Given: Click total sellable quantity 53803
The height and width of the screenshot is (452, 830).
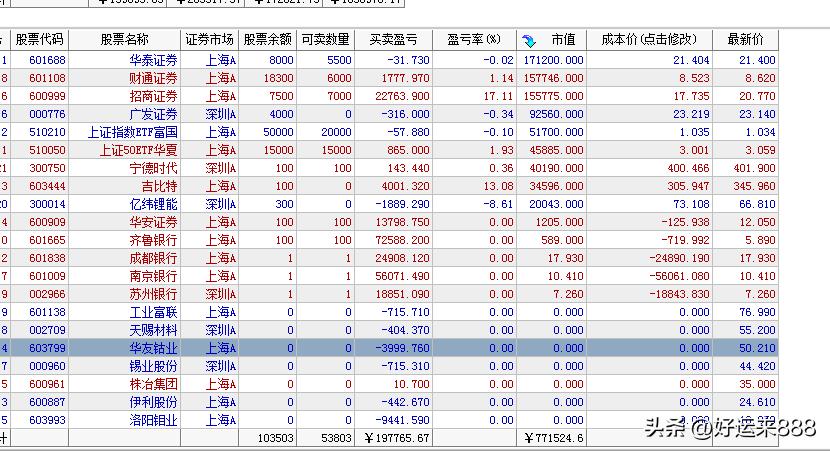Looking at the screenshot, I should [336, 438].
